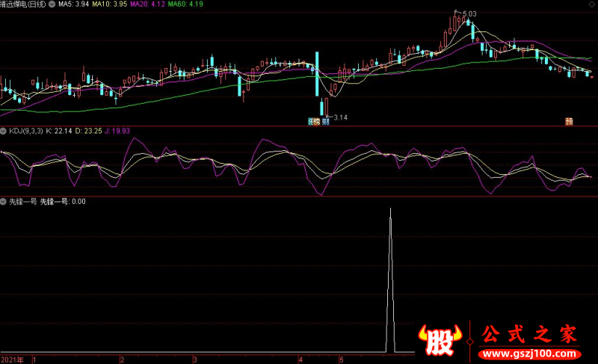Expand the KDJ(9,3,3) indicator dropdown arrow

(4, 131)
